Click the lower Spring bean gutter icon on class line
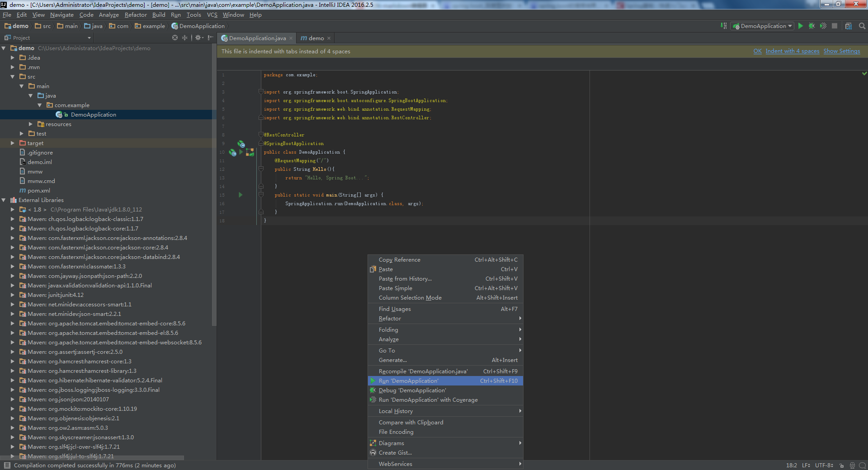Screen dimensions: 868x470 (233, 153)
